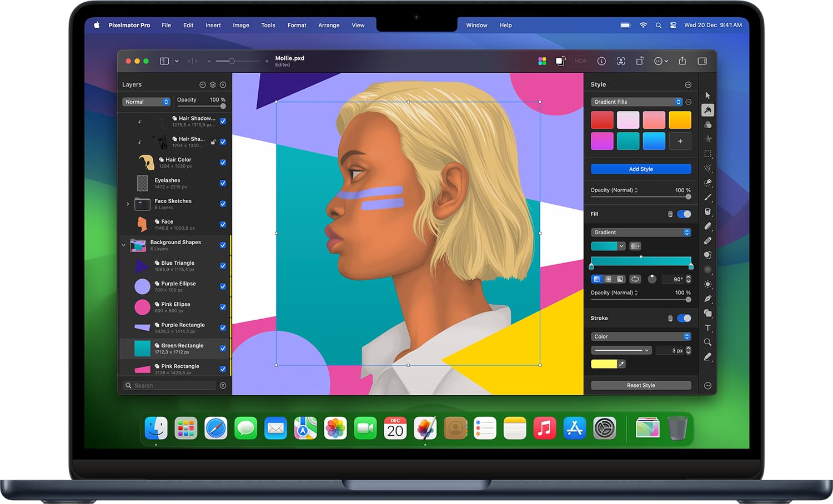Select the Paint brush tool
Viewport: 833px width, 504px height.
tap(707, 197)
